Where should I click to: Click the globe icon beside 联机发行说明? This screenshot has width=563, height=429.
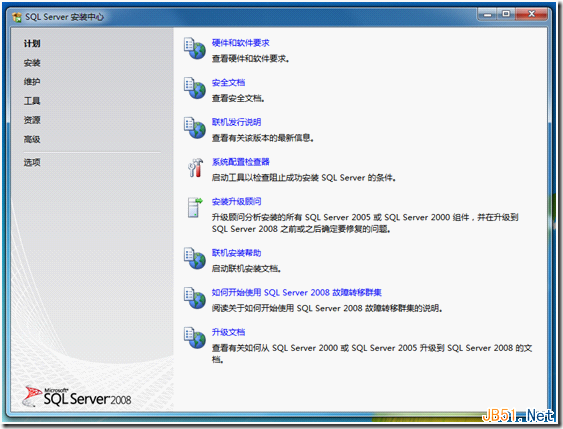[x=195, y=128]
